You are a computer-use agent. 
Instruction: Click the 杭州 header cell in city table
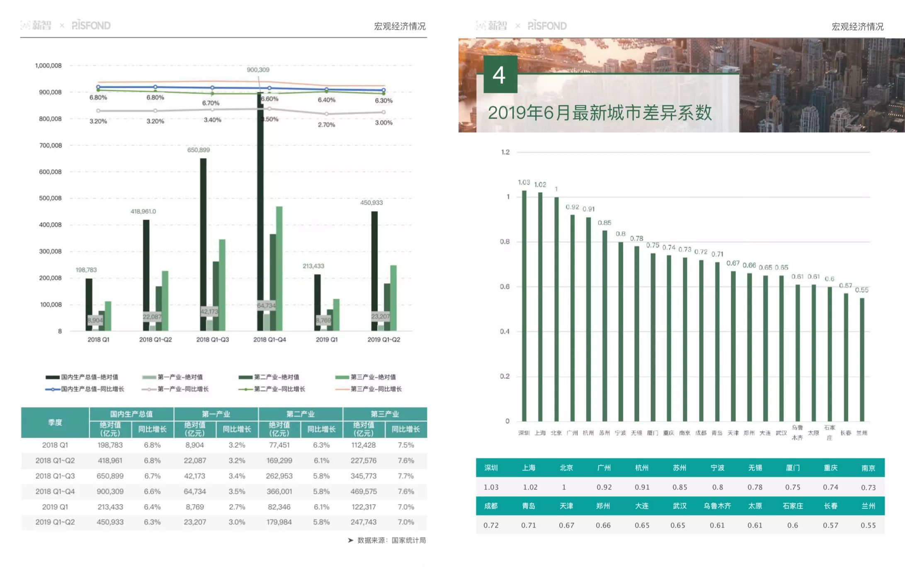pyautogui.click(x=642, y=468)
